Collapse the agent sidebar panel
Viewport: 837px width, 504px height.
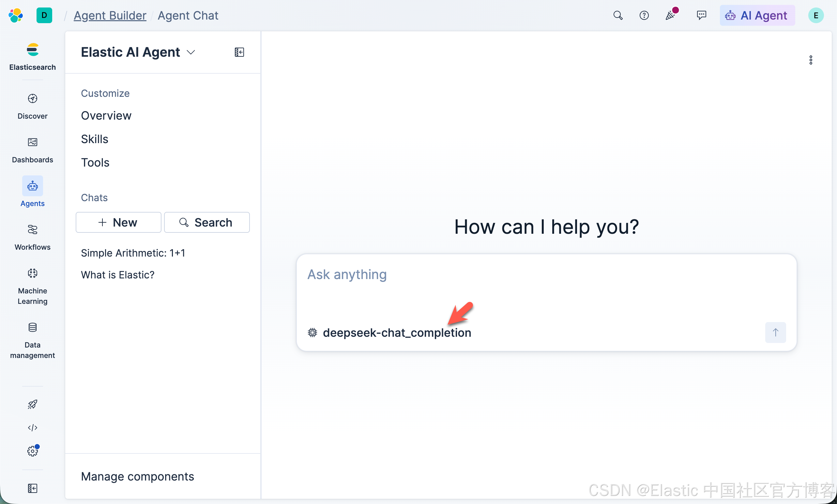(239, 52)
